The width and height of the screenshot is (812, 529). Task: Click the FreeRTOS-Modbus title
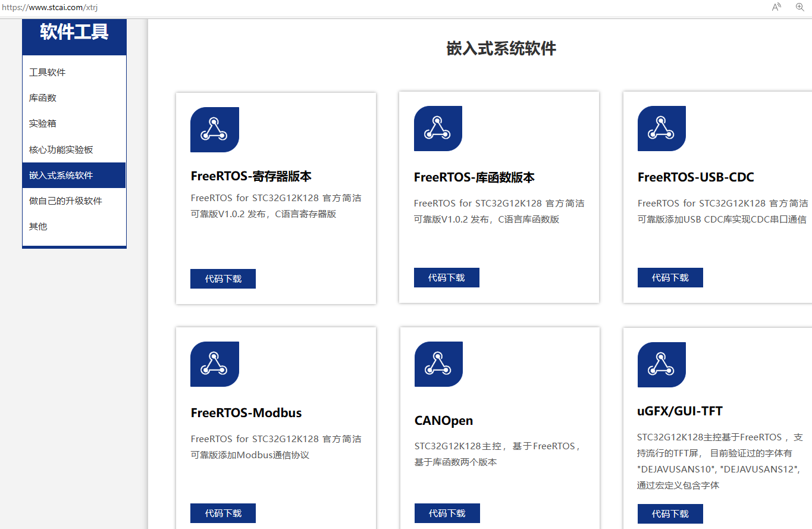[x=246, y=413]
